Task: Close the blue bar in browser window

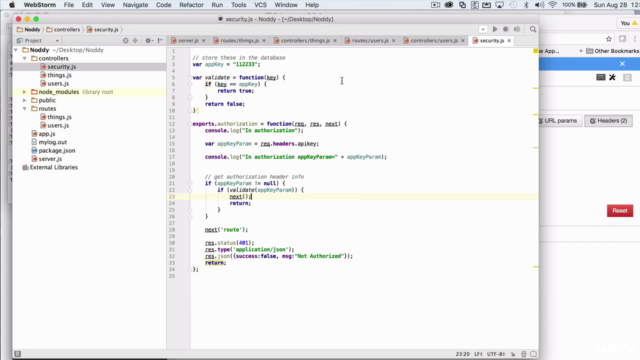Action: click(622, 64)
